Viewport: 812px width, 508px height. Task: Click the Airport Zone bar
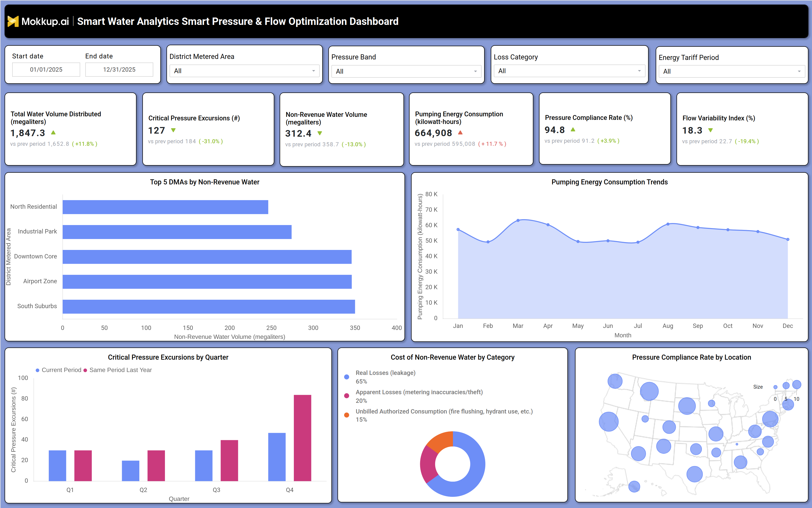207,281
